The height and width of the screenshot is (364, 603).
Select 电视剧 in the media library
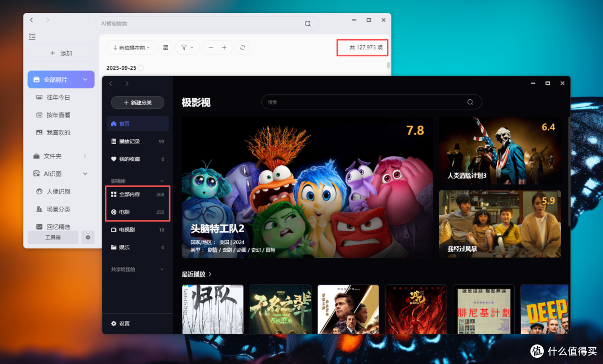[x=137, y=229]
